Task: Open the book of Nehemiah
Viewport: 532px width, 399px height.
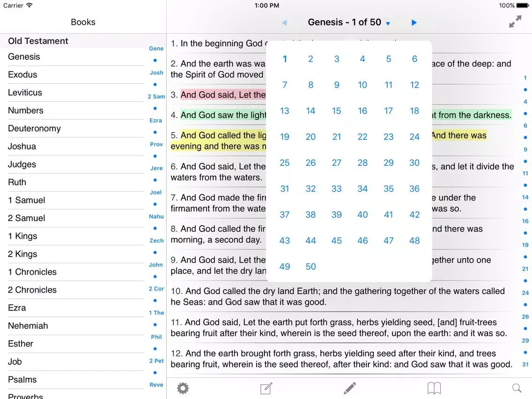Action: pos(76,326)
